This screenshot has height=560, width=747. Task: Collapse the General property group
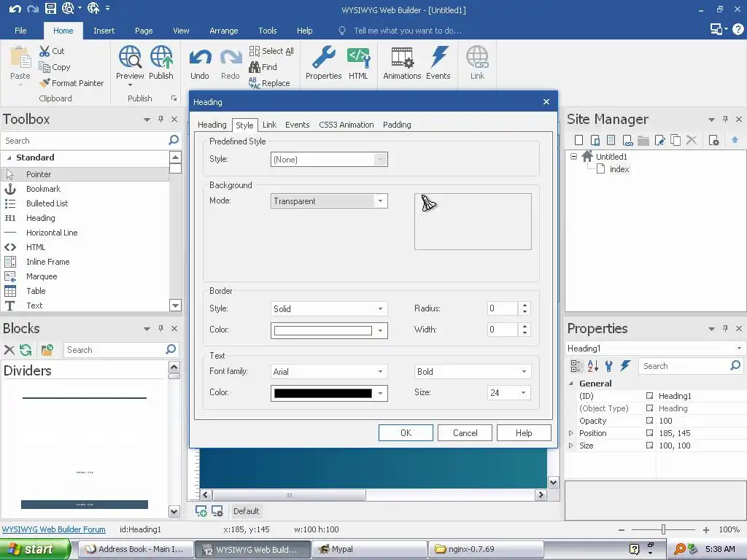pyautogui.click(x=571, y=384)
